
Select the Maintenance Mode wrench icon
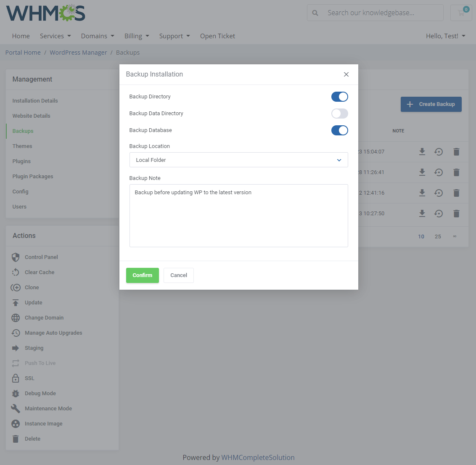click(16, 408)
